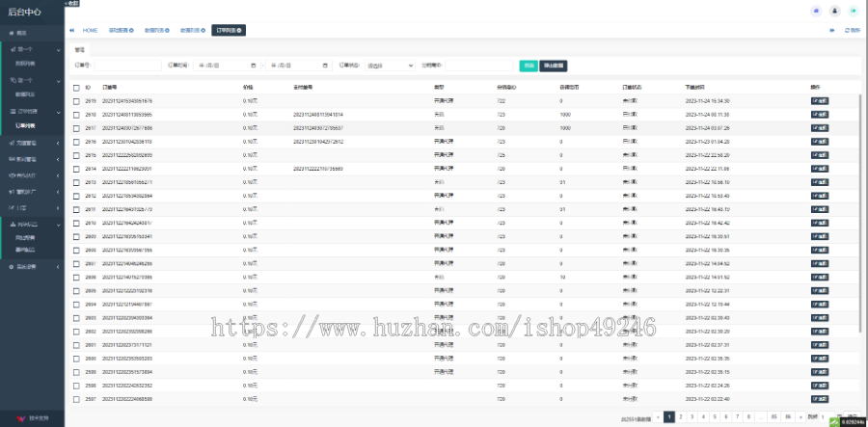Open calendar picker of end date field
868x427 pixels.
tap(325, 66)
